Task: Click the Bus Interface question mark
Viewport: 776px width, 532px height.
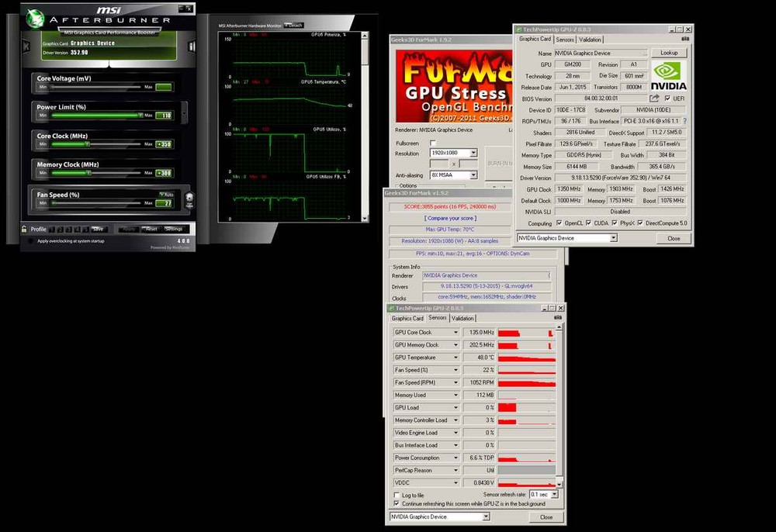Action: point(684,121)
